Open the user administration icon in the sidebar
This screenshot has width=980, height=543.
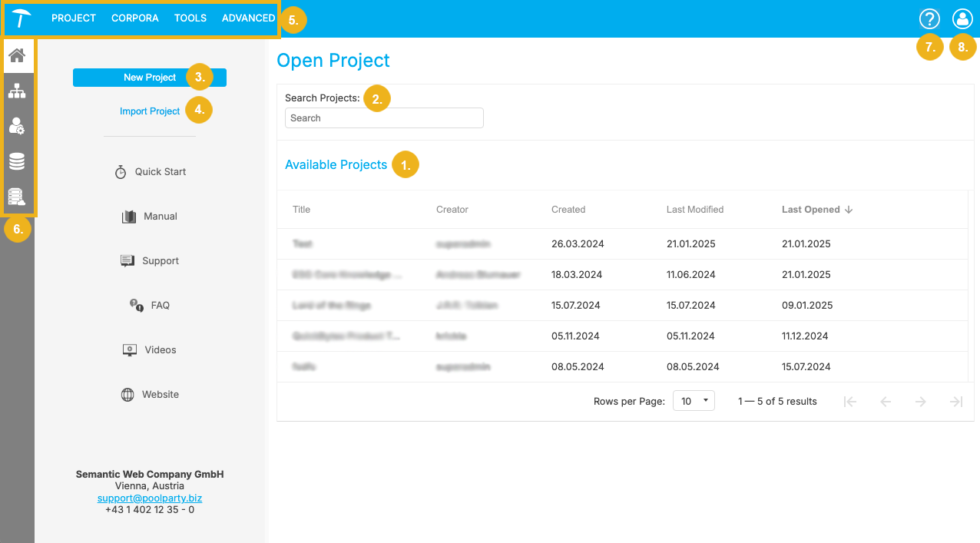coord(17,126)
